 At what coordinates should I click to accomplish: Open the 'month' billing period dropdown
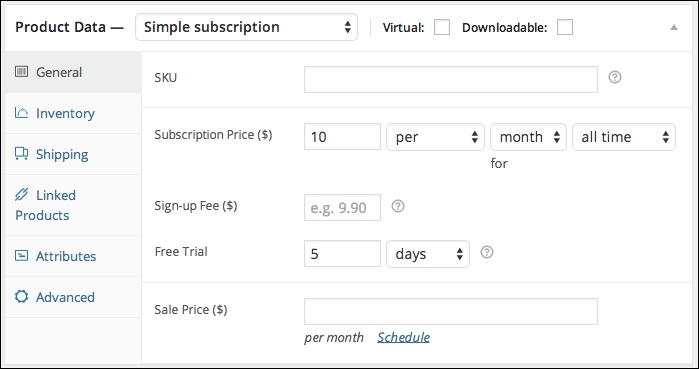[x=528, y=137]
